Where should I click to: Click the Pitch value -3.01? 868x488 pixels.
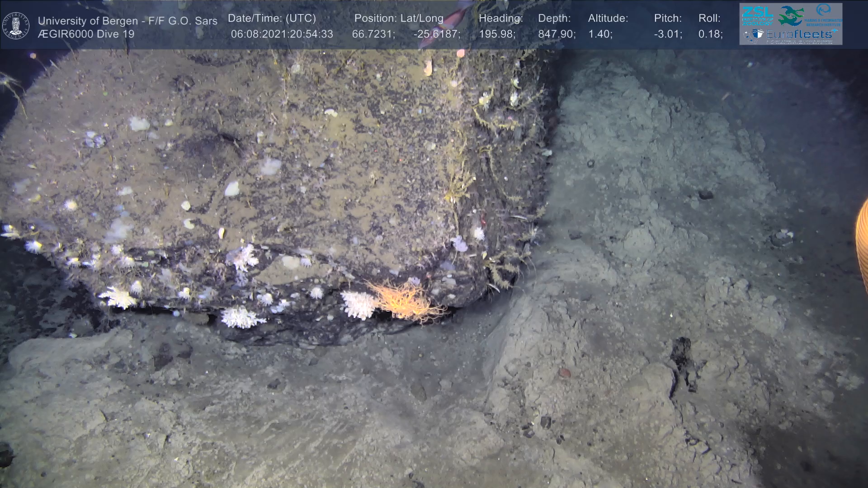[668, 34]
